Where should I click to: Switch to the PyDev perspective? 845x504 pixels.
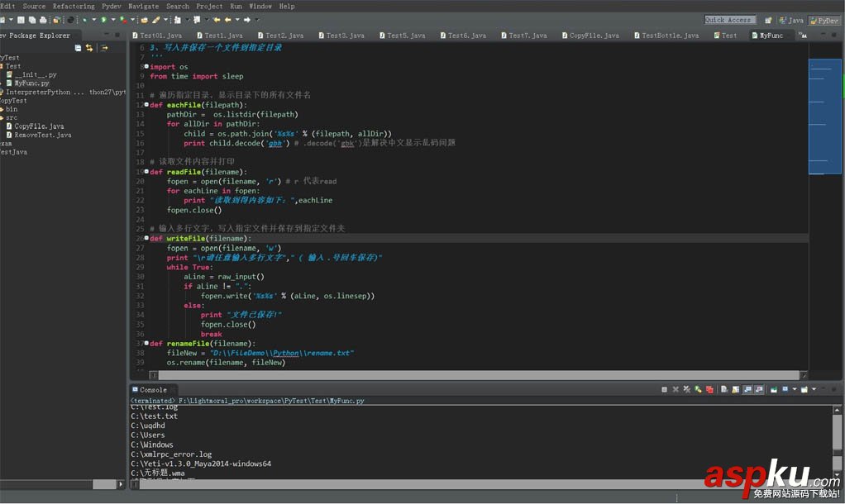[x=824, y=20]
